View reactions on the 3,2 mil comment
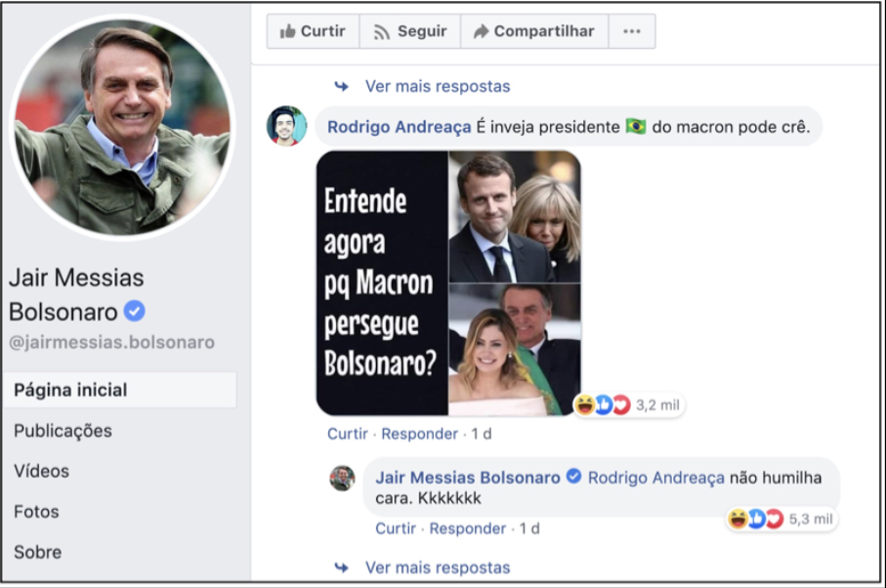This screenshot has height=588, width=886. click(628, 404)
